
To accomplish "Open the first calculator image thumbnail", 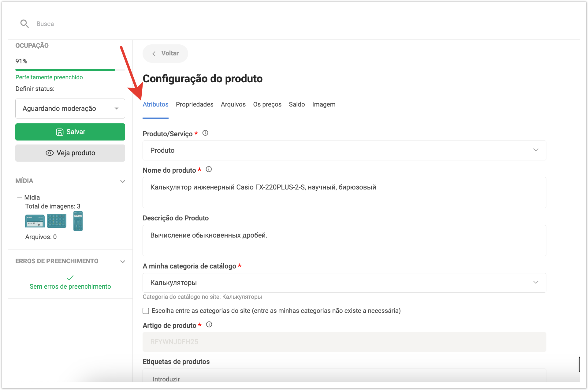I will point(35,221).
